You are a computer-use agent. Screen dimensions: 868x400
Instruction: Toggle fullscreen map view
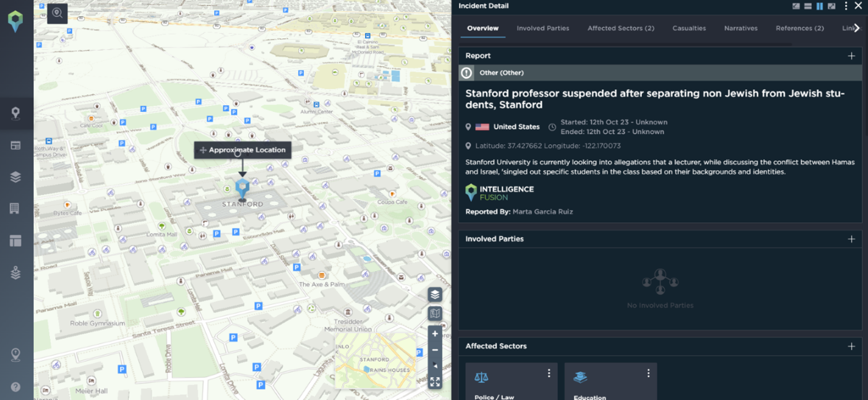pos(435,382)
